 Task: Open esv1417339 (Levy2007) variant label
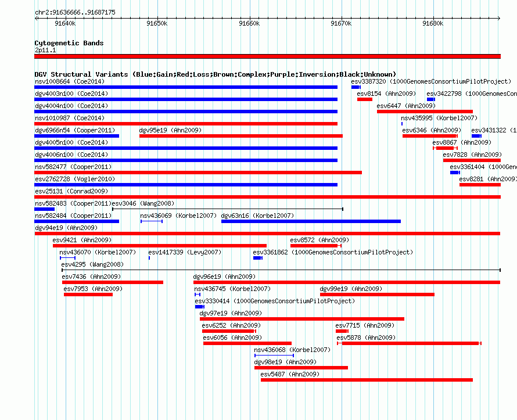point(185,252)
